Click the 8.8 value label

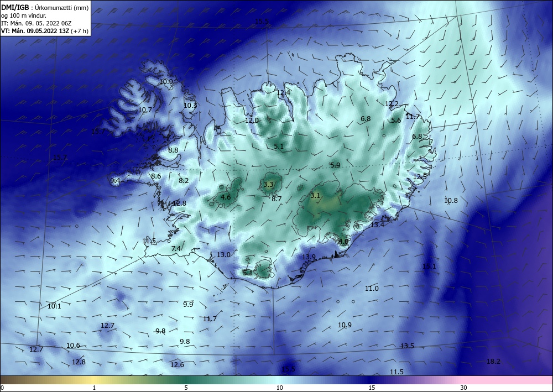click(173, 150)
